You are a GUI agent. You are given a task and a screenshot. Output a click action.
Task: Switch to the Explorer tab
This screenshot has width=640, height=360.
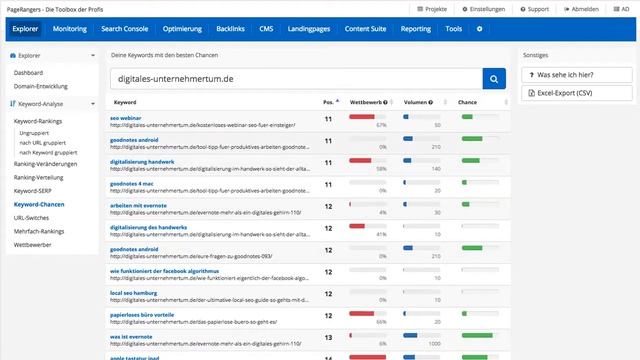click(x=25, y=29)
